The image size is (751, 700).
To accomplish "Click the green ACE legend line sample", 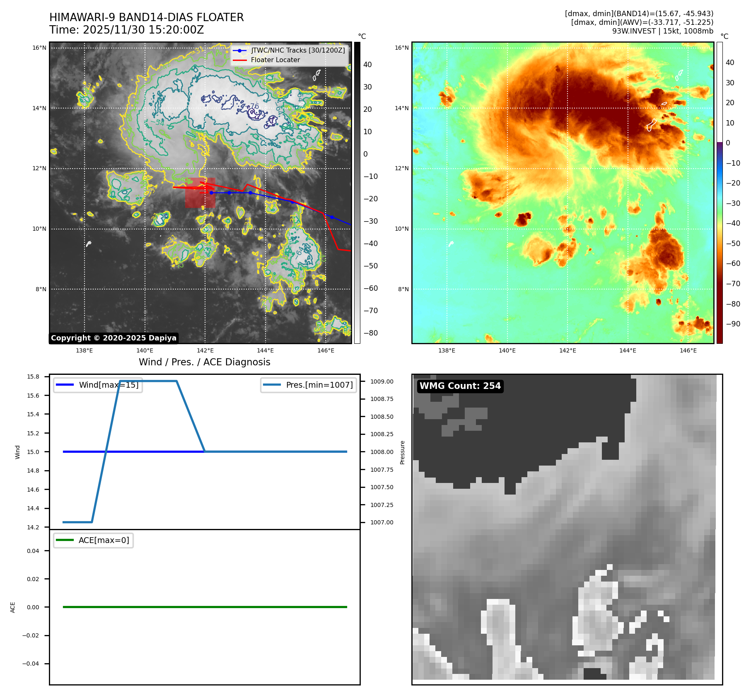I will (65, 540).
